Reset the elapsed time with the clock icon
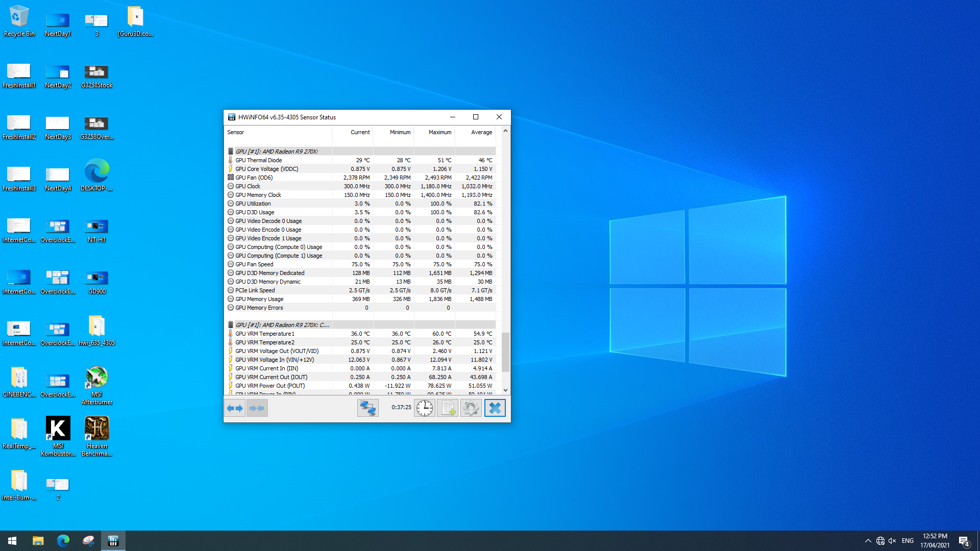This screenshot has height=551, width=980. pyautogui.click(x=425, y=408)
